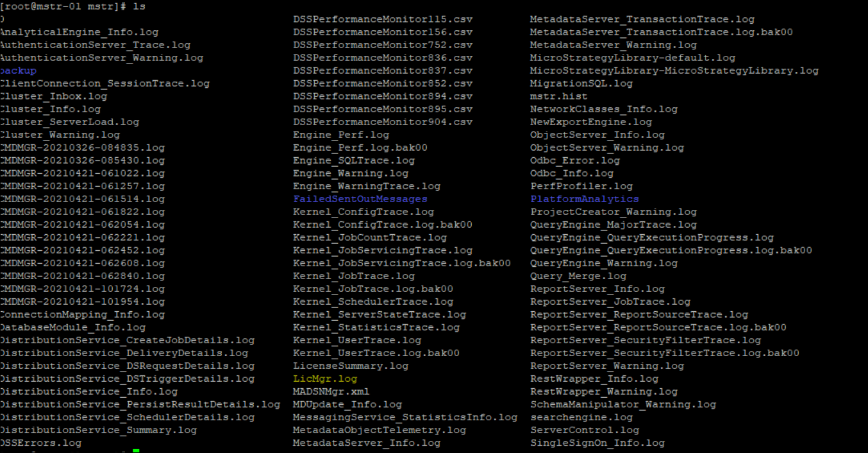Viewport: 868px width, 453px height.
Task: Click the ls command at the prompt
Action: click(120, 6)
